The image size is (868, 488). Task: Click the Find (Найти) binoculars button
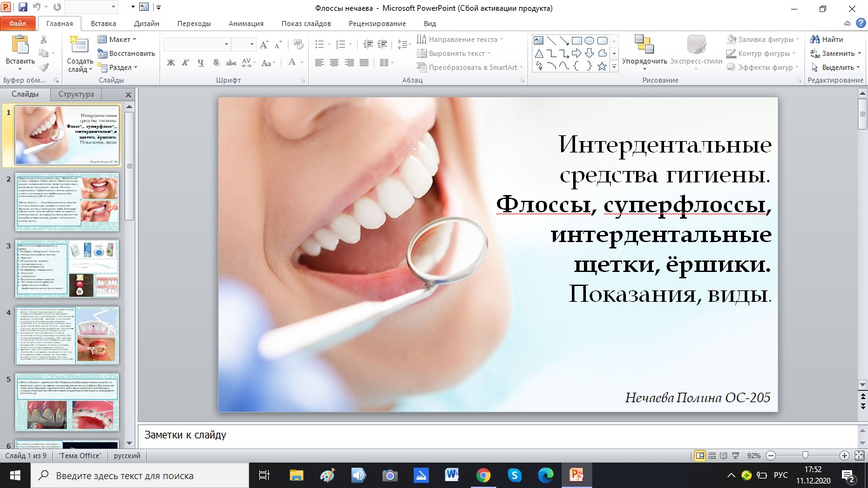coord(827,39)
